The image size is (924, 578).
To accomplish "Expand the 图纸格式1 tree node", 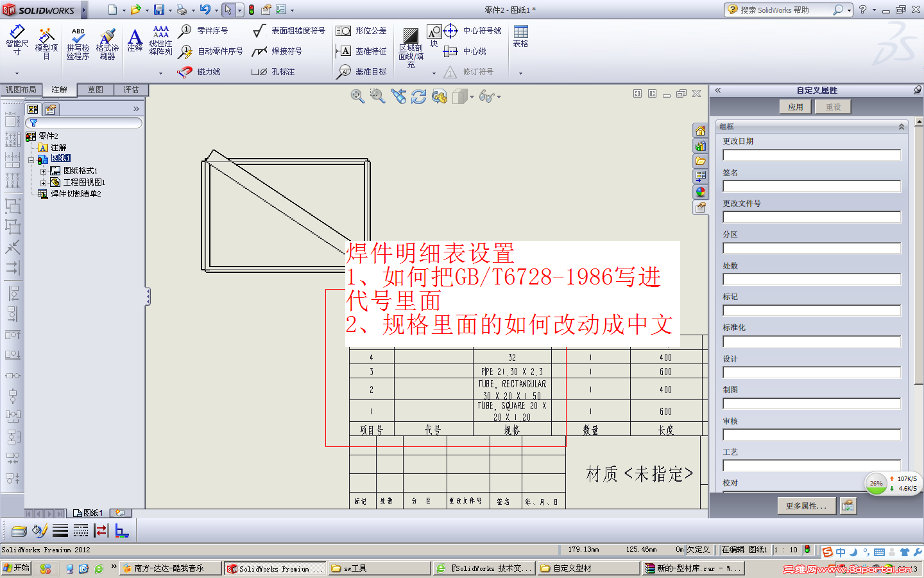I will [43, 171].
